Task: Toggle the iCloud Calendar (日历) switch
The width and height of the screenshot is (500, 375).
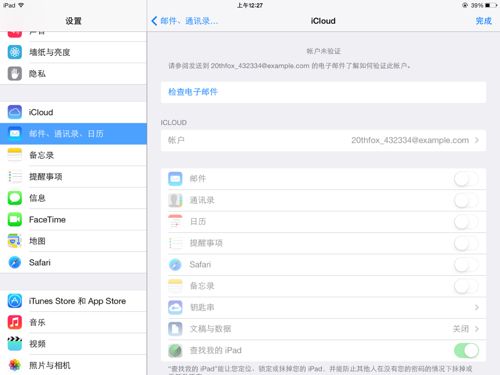Action: point(466,222)
